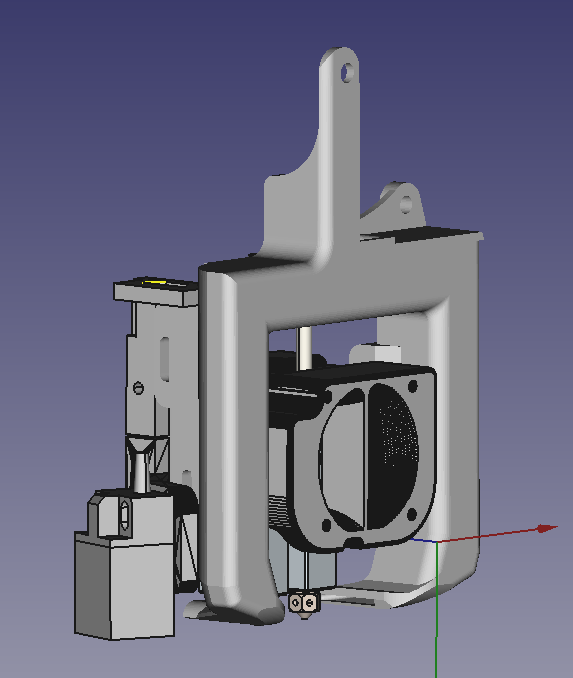
Task: Select the box-shaped sensor body at lower left
Action: click(x=125, y=585)
